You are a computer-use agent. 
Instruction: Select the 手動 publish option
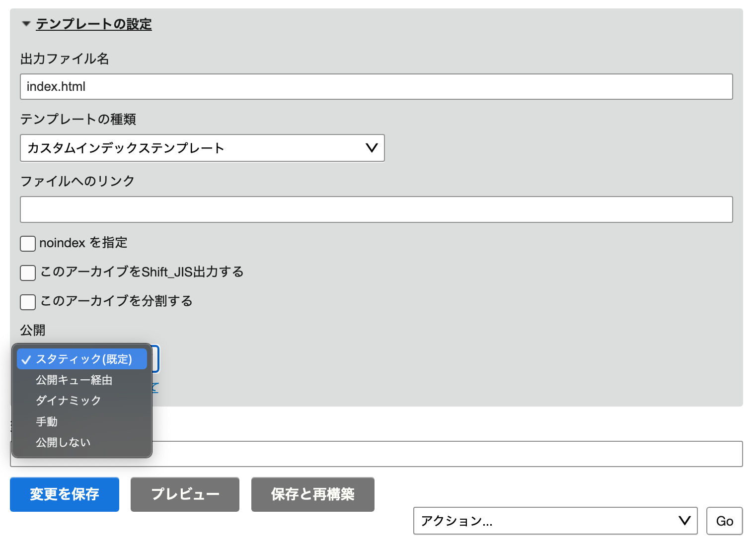click(47, 421)
